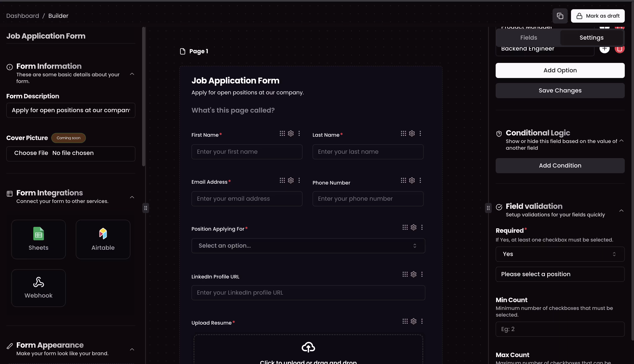Open the Position Applying For dropdown
Screen dimensions: 634x364
coord(308,246)
